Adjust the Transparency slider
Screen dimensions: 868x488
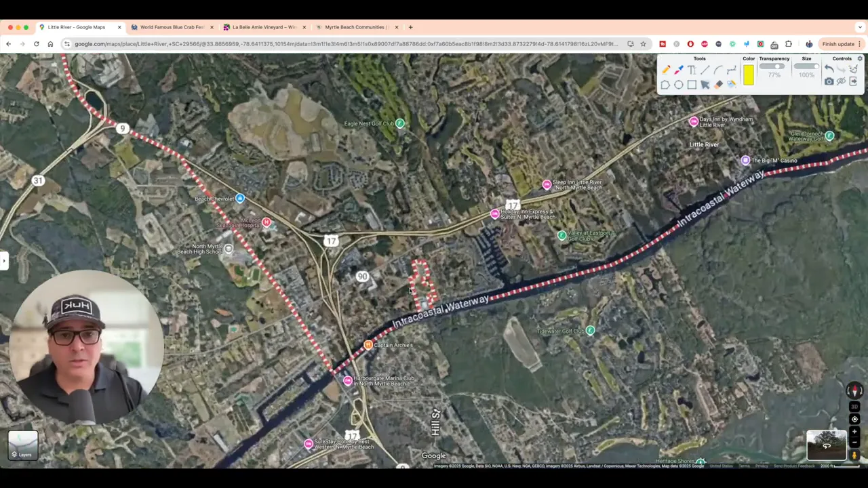point(772,66)
